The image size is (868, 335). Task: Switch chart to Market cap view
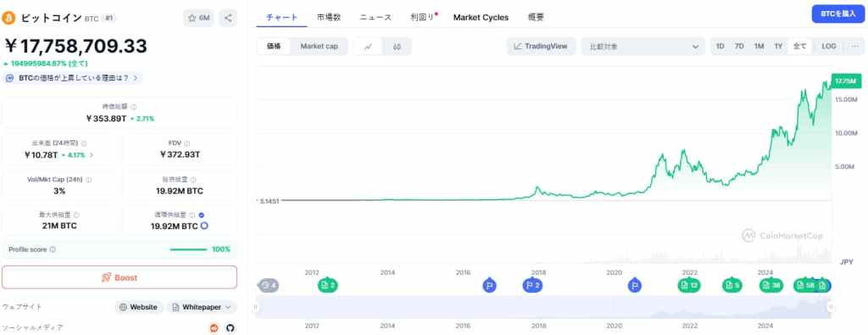coord(319,47)
